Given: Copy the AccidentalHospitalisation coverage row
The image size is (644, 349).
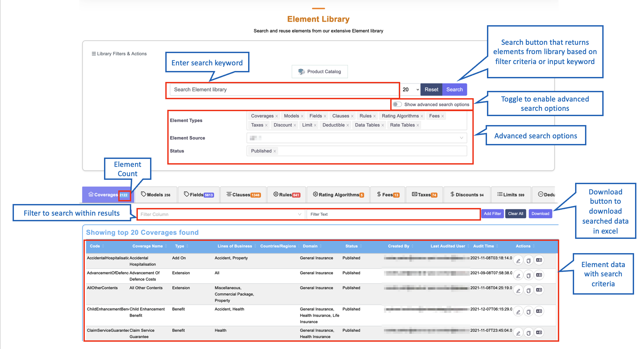Looking at the screenshot, I should pos(529,260).
